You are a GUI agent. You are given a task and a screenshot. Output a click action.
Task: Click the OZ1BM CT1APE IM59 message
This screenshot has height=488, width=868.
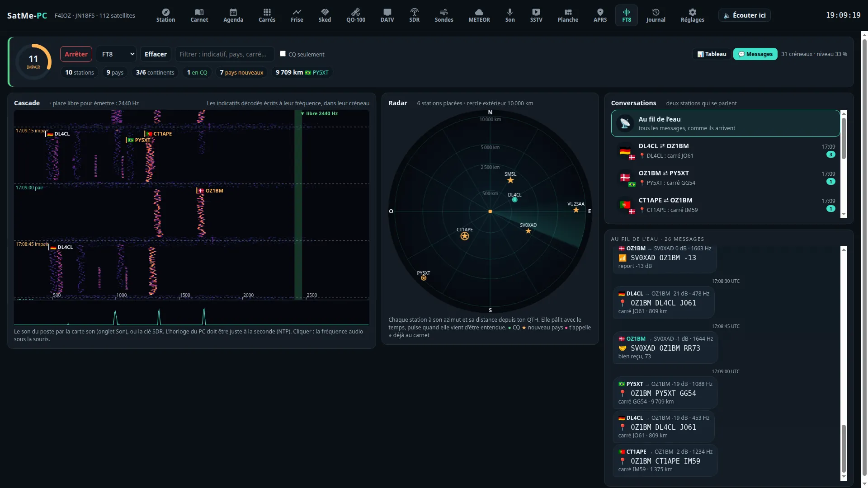665,460
